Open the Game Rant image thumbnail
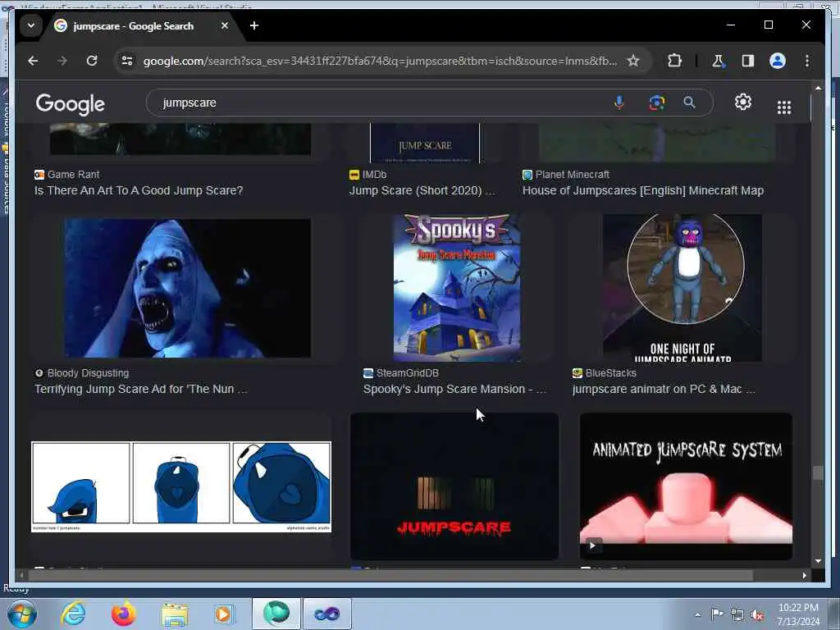Screen dimensions: 840x630 (x=180, y=139)
